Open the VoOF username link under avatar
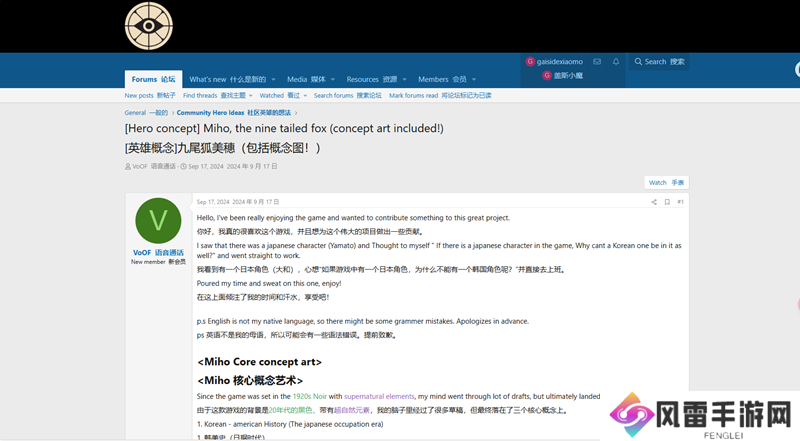 [158, 253]
